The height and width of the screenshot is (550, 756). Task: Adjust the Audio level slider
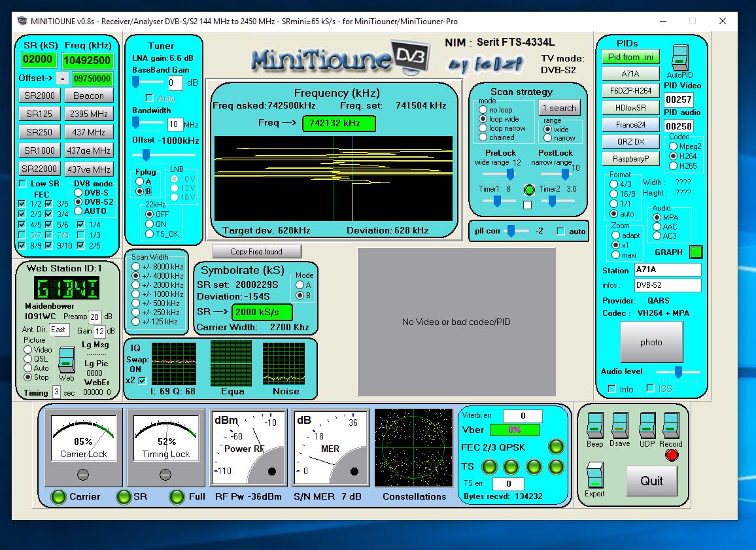678,371
